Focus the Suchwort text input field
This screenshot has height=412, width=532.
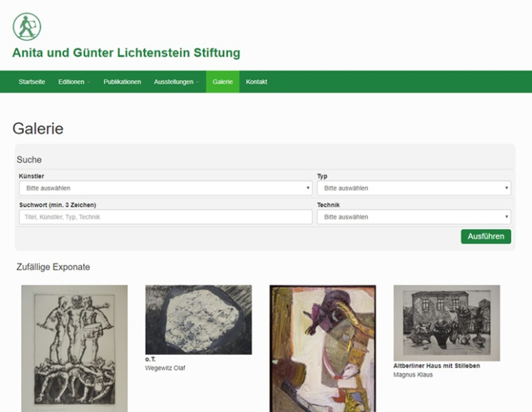pyautogui.click(x=166, y=217)
